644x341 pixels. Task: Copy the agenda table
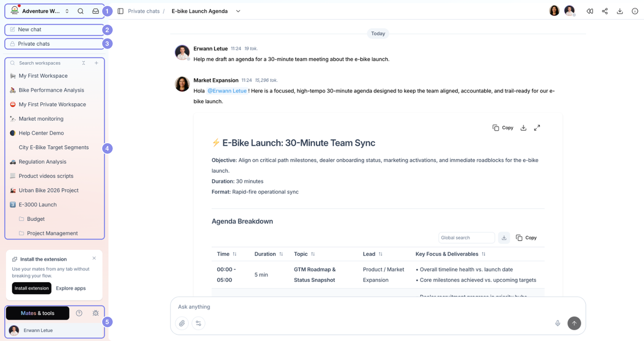click(526, 238)
